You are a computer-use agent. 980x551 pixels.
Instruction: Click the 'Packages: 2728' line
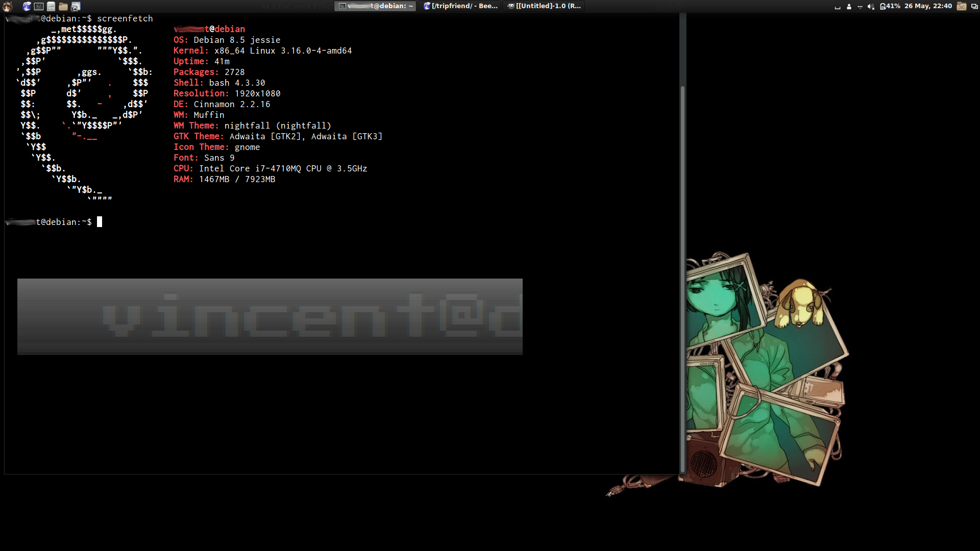point(209,72)
